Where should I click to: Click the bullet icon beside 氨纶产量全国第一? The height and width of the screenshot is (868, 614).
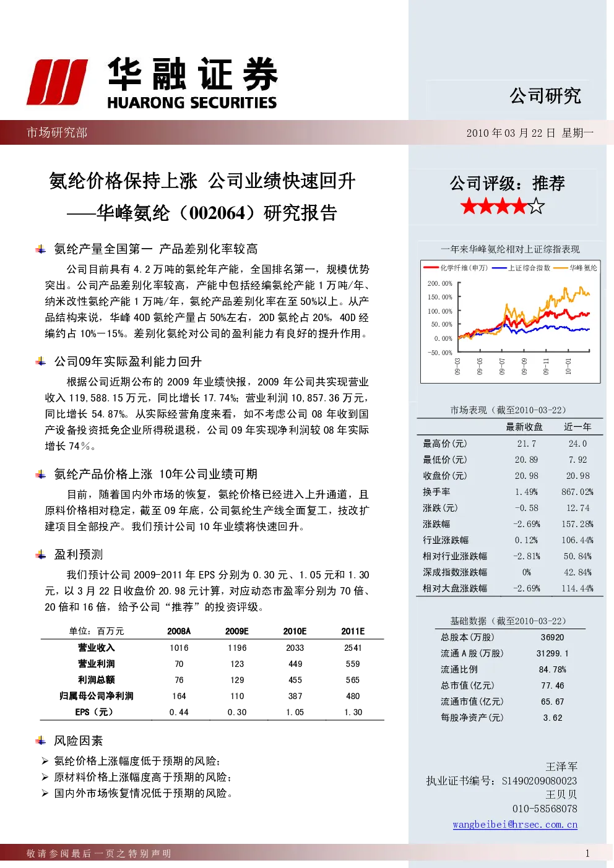[x=41, y=249]
